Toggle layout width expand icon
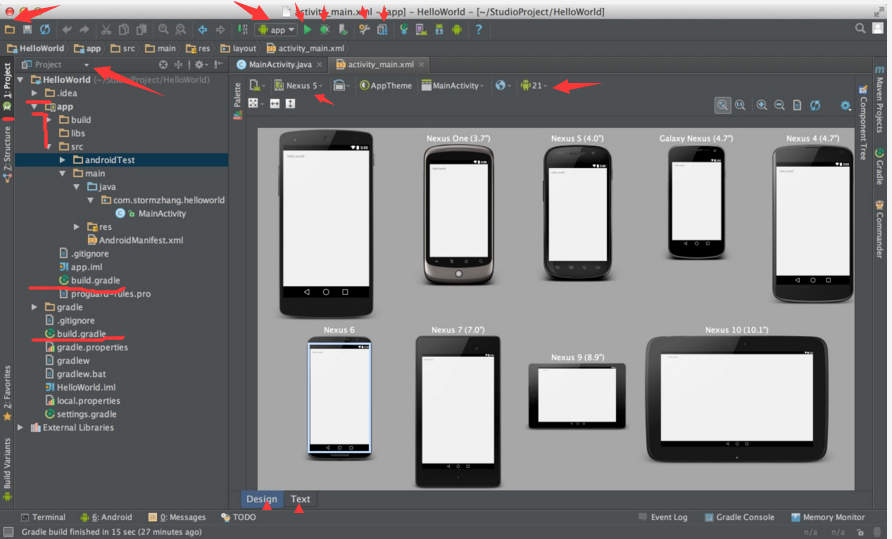Image resolution: width=892 pixels, height=539 pixels. click(275, 103)
